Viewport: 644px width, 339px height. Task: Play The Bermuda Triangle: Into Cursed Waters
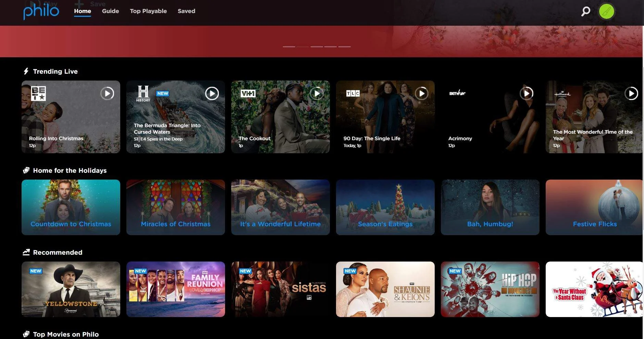click(212, 93)
